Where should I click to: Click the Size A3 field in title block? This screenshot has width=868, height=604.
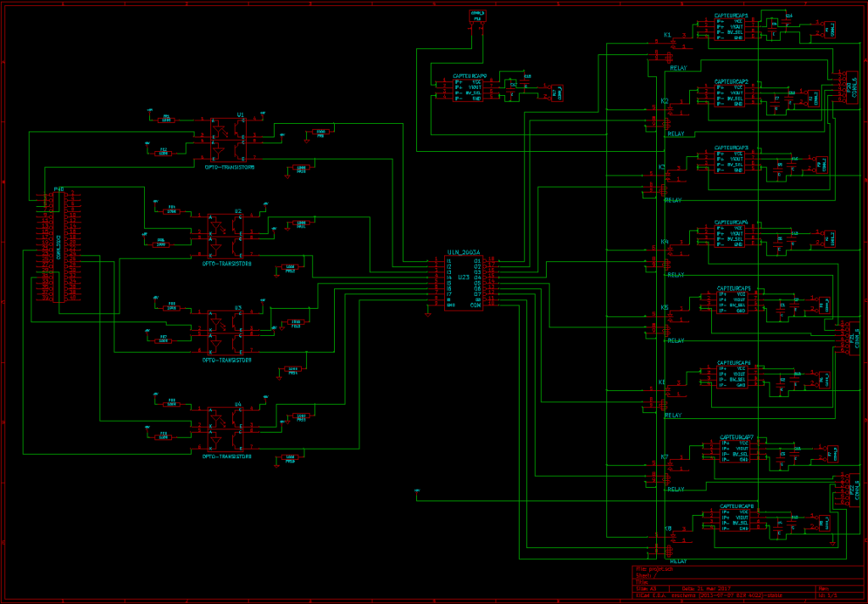pyautogui.click(x=646, y=589)
